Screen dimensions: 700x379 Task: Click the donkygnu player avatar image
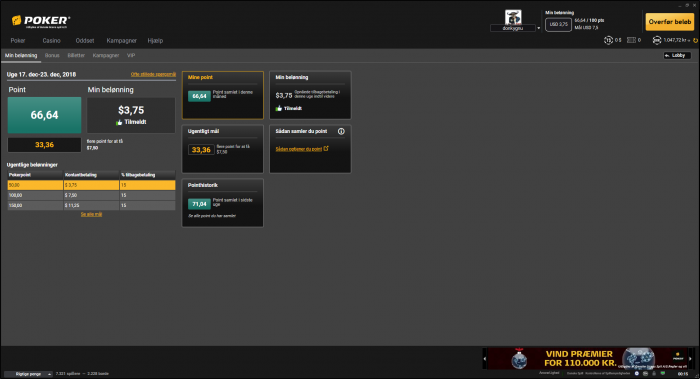[x=513, y=17]
